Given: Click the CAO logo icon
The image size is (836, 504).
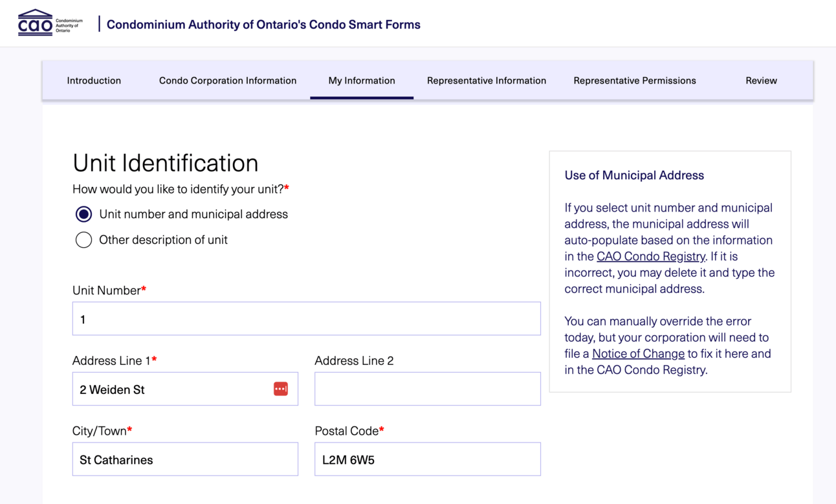Looking at the screenshot, I should [36, 23].
